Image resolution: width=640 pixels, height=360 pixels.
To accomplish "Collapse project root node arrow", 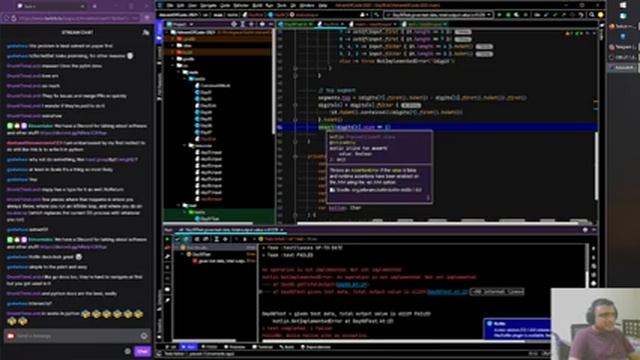I will pyautogui.click(x=168, y=32).
